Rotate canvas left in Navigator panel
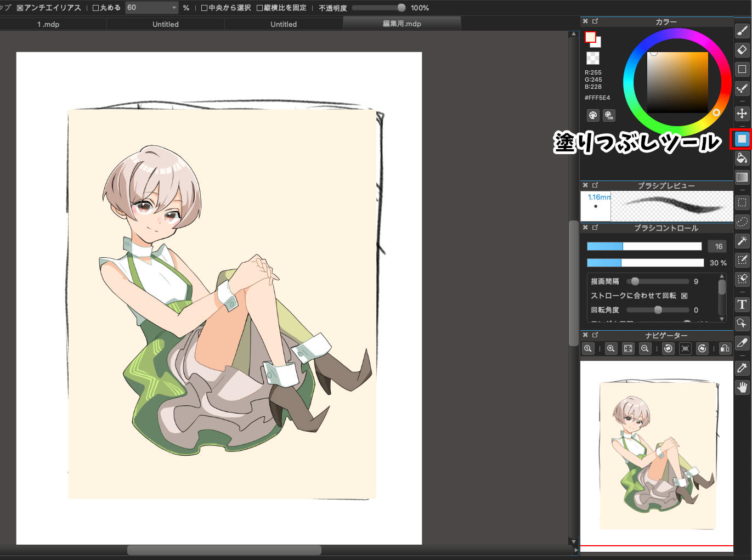The height and width of the screenshot is (560, 752). pyautogui.click(x=668, y=348)
